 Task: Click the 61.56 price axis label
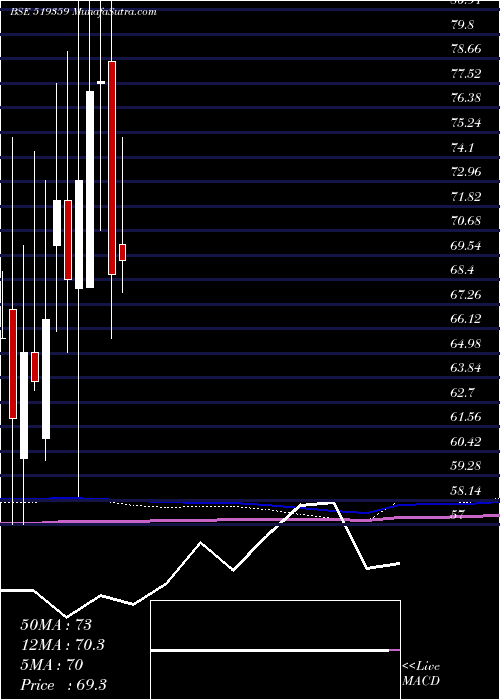pyautogui.click(x=466, y=417)
